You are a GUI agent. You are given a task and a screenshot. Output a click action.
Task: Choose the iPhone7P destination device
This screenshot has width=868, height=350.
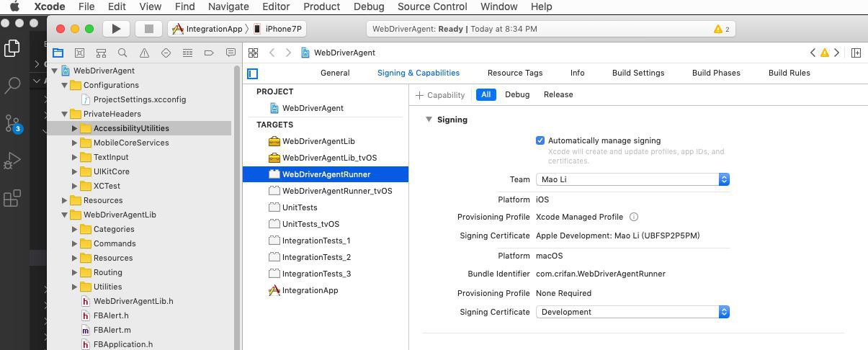coord(278,29)
